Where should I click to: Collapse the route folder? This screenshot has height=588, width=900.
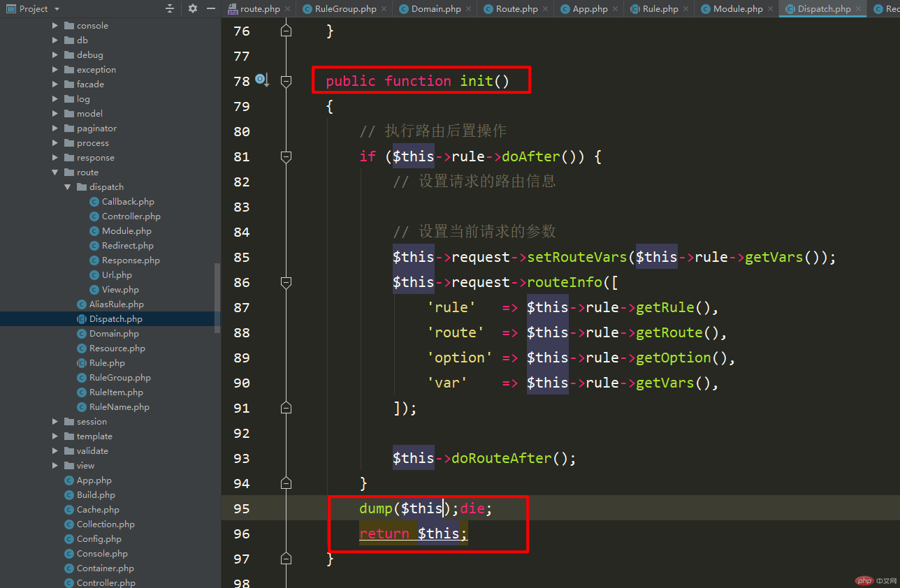click(x=55, y=172)
